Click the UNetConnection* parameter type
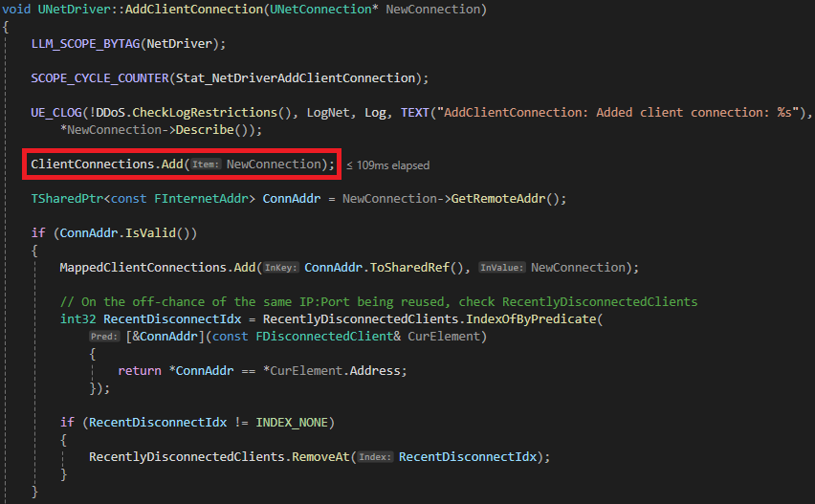 pos(324,10)
